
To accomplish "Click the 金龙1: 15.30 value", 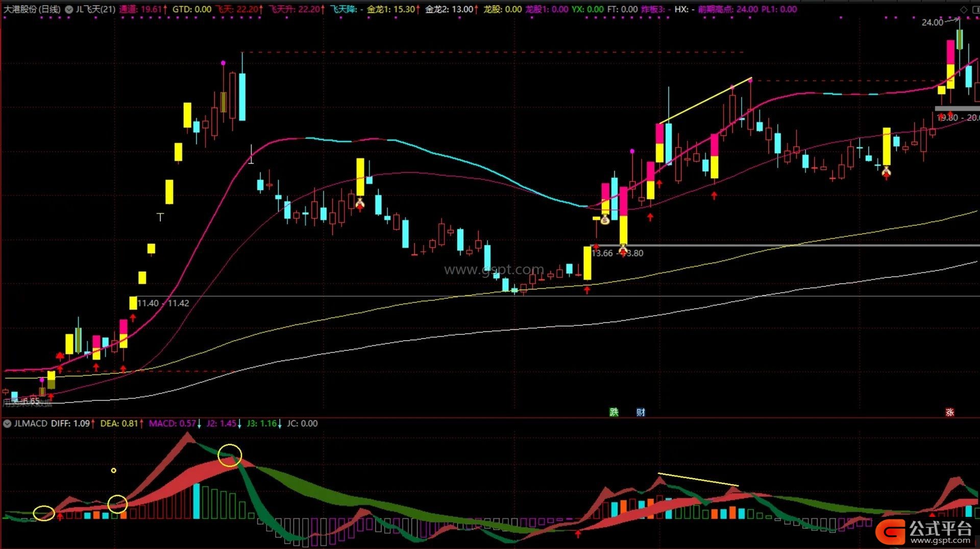I will tap(393, 9).
